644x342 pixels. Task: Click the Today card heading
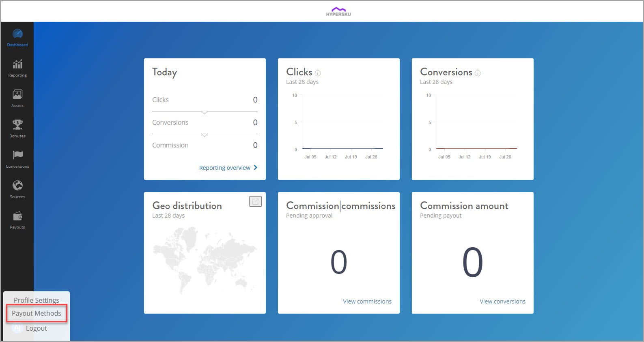coord(164,73)
